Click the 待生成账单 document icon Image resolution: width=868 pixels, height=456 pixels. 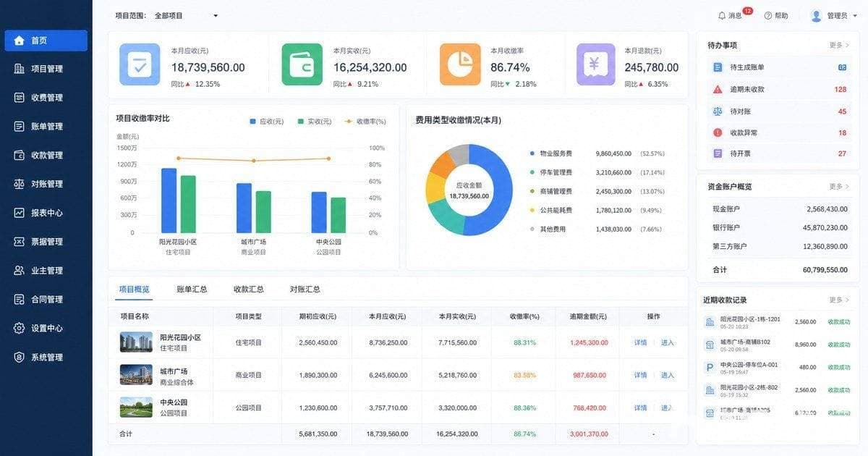718,67
